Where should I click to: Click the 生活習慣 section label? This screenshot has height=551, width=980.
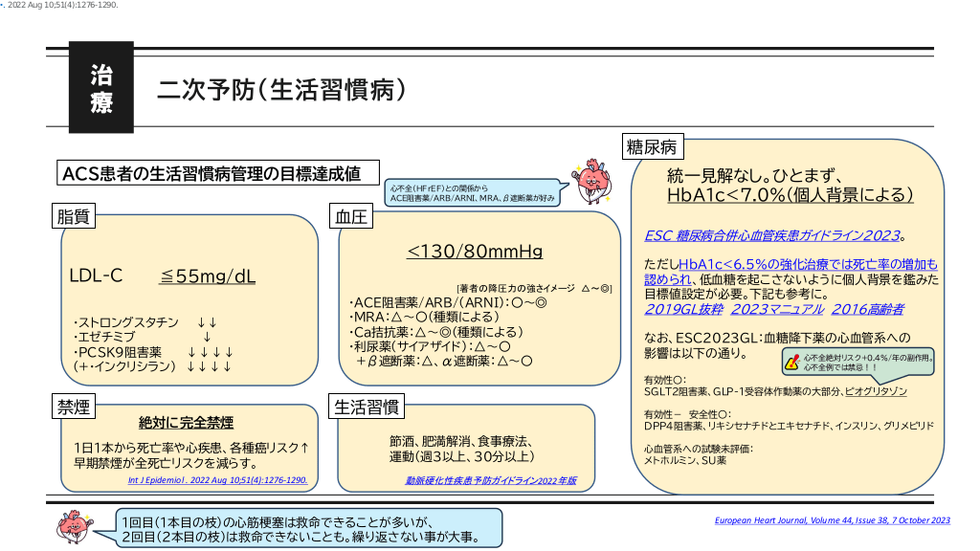(367, 408)
